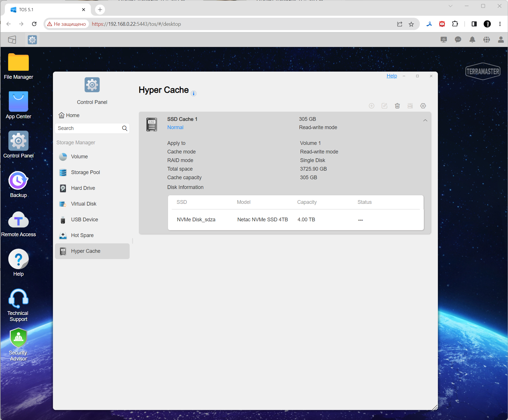Click the browser address bar URL
Viewport: 508px width, 420px height.
coord(136,24)
